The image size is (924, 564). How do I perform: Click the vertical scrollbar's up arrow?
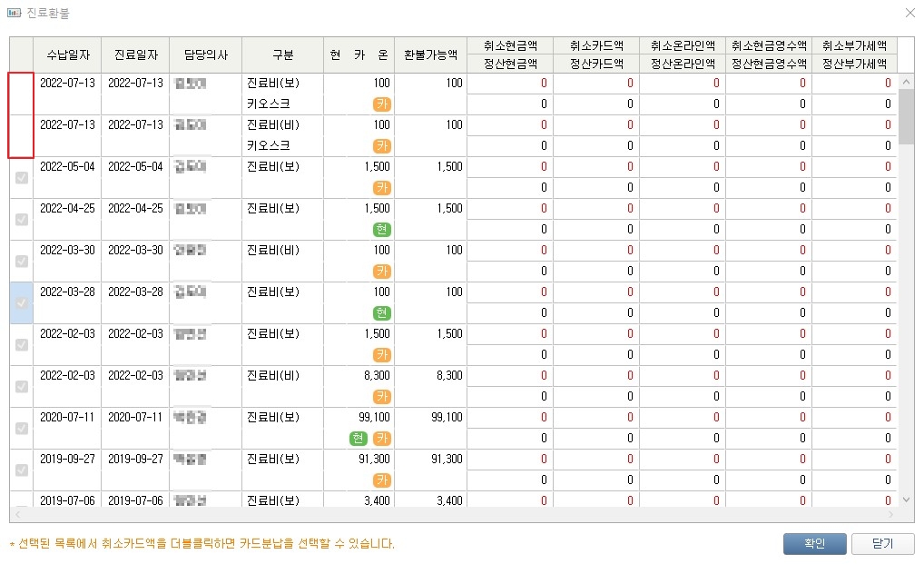(x=906, y=83)
